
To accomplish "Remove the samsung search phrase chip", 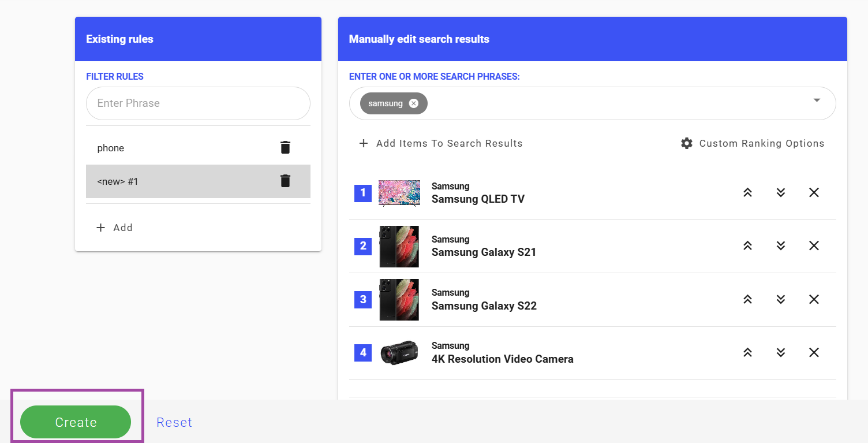I will pos(413,103).
